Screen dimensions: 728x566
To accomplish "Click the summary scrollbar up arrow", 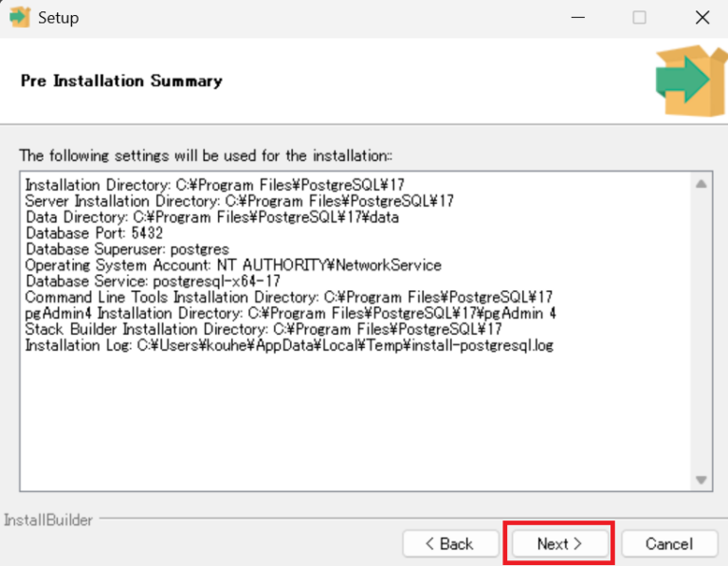I will click(701, 184).
